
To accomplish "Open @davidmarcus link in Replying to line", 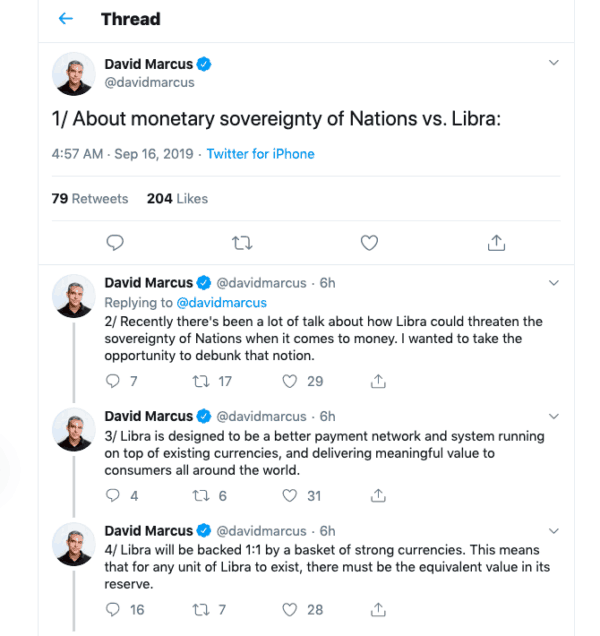I will click(221, 302).
